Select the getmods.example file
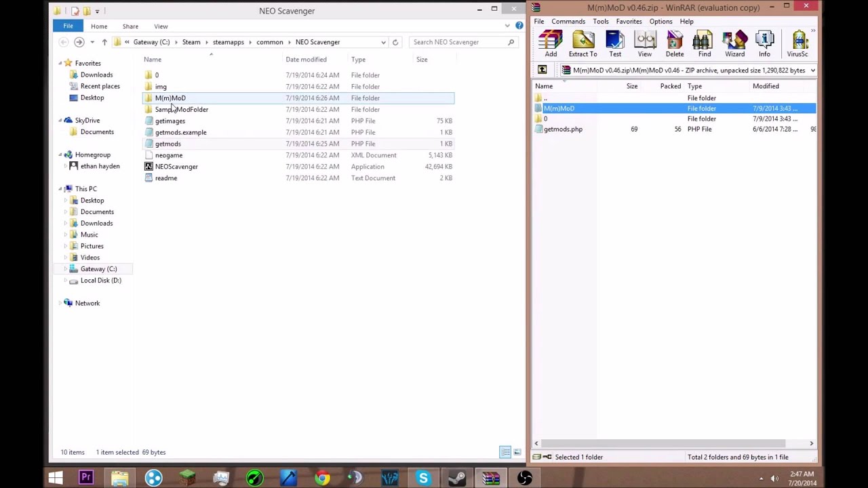The image size is (868, 488). [x=180, y=132]
